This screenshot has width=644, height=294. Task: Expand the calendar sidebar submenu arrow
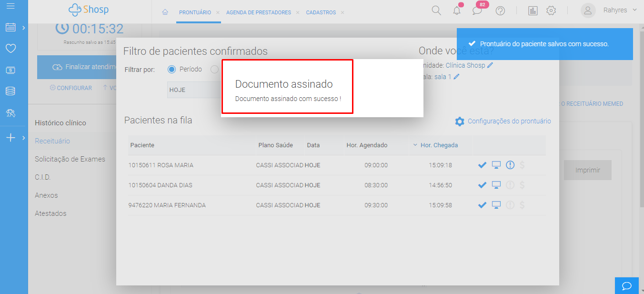(x=23, y=28)
